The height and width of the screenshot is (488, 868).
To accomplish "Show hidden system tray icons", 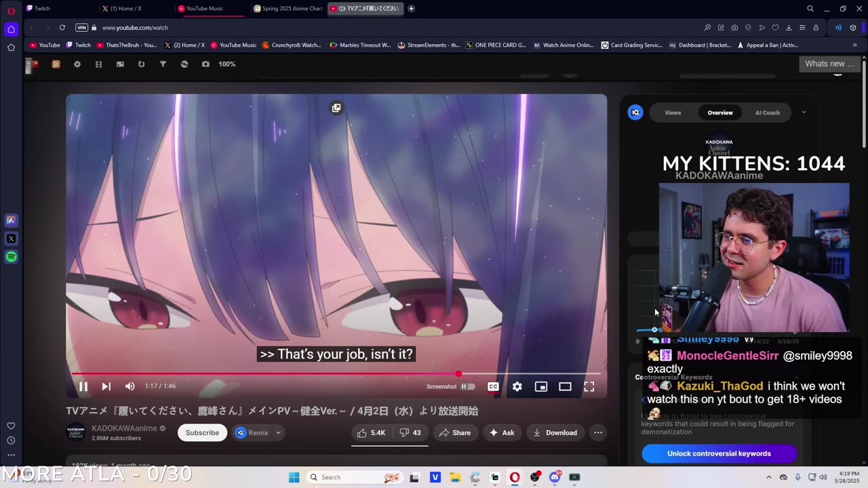I will pos(768,477).
